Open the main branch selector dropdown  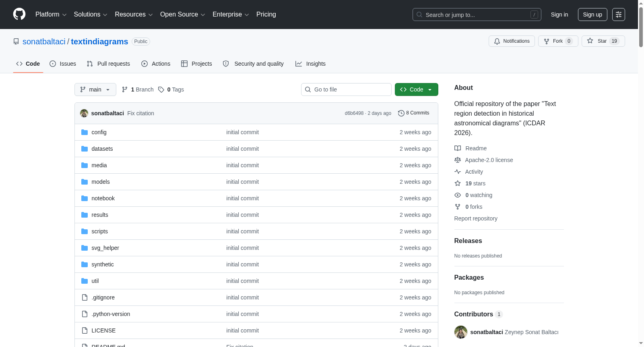point(95,89)
